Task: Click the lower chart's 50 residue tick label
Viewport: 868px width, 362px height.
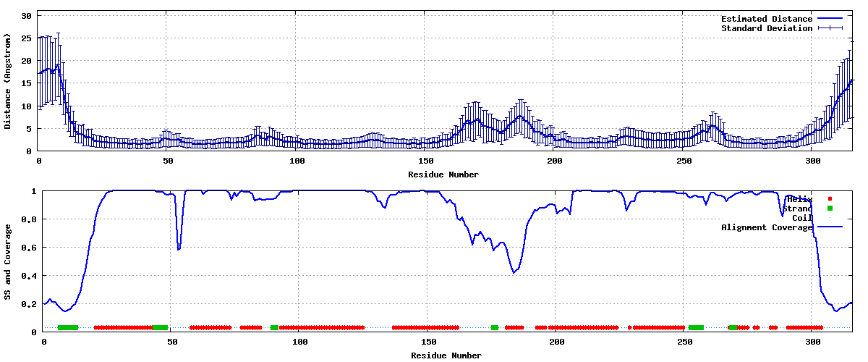Action: coord(171,341)
